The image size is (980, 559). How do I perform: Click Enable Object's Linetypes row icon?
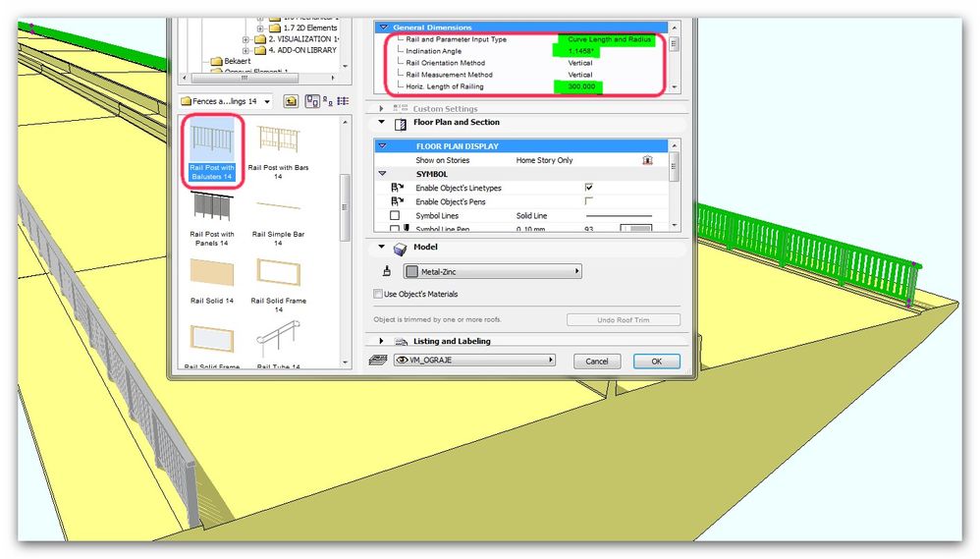click(x=397, y=188)
